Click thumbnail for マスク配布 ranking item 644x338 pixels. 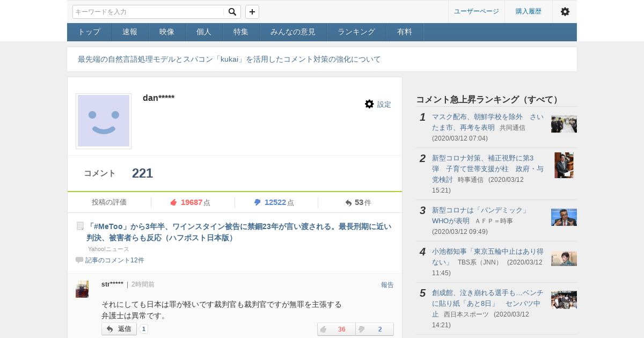(564, 124)
